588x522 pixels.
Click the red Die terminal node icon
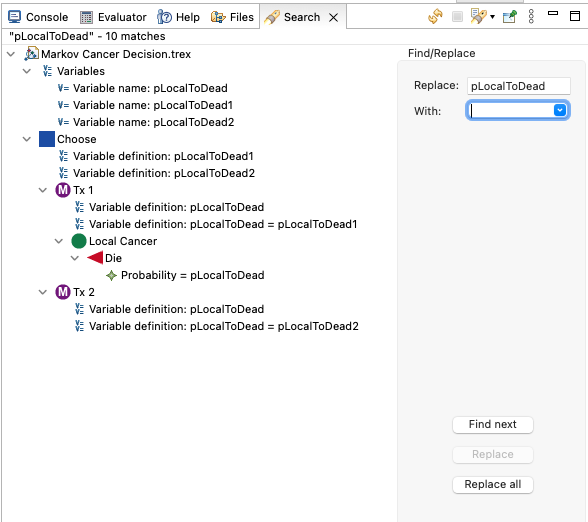tap(95, 258)
